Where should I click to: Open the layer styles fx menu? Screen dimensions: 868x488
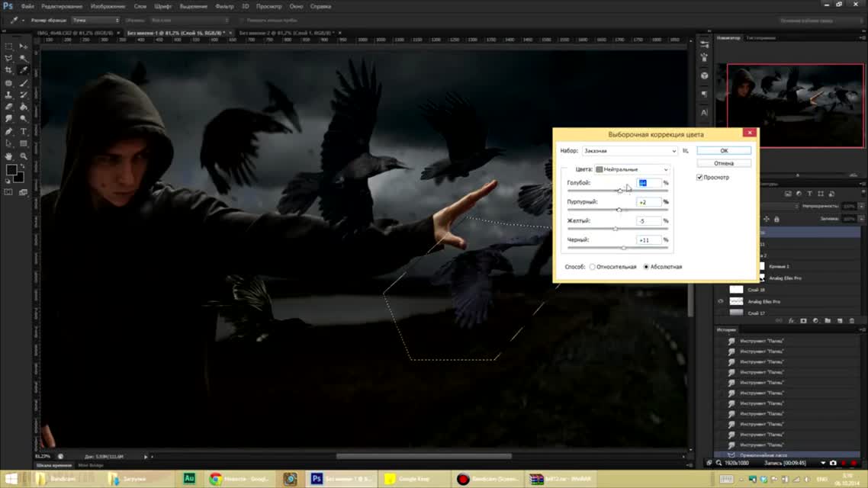[x=791, y=321]
